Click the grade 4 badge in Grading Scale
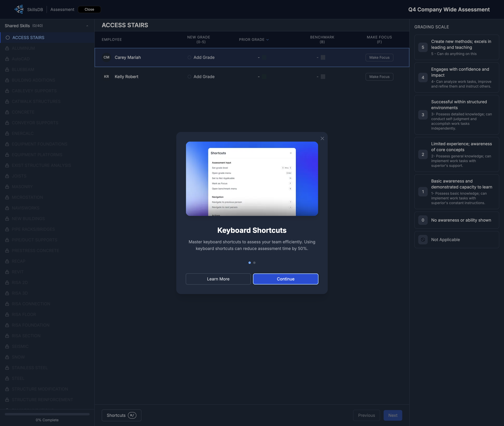The height and width of the screenshot is (426, 504). point(423,78)
